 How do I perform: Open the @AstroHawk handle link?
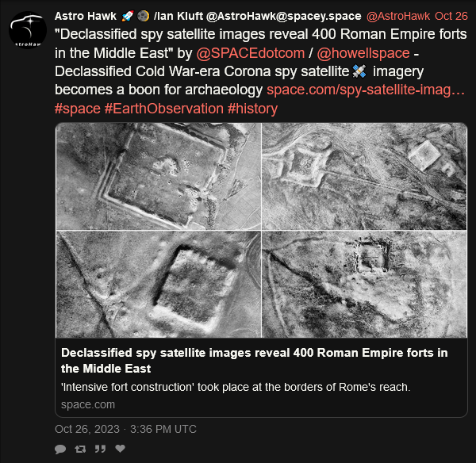pos(398,16)
